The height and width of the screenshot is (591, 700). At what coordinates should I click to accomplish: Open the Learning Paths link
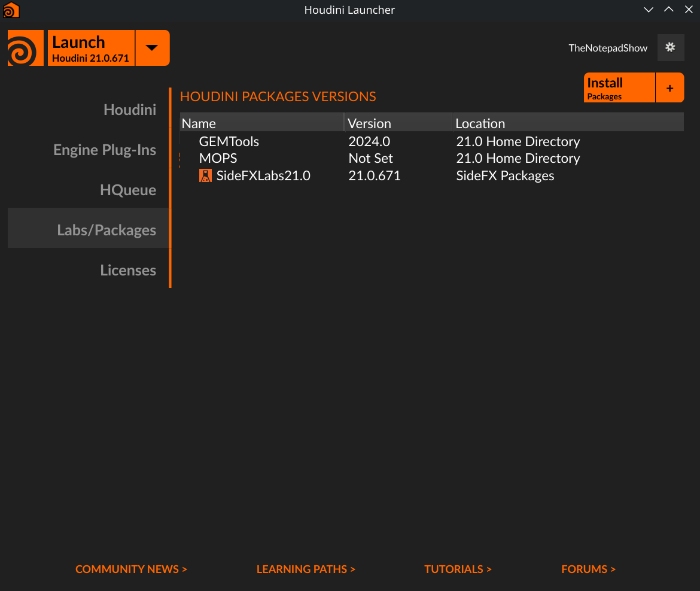(x=306, y=569)
